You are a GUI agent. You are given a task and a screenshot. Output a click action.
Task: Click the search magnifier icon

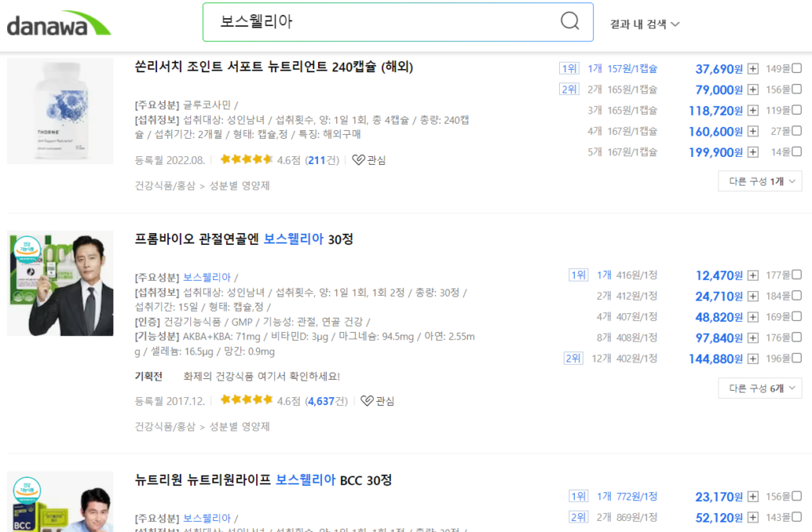click(569, 21)
